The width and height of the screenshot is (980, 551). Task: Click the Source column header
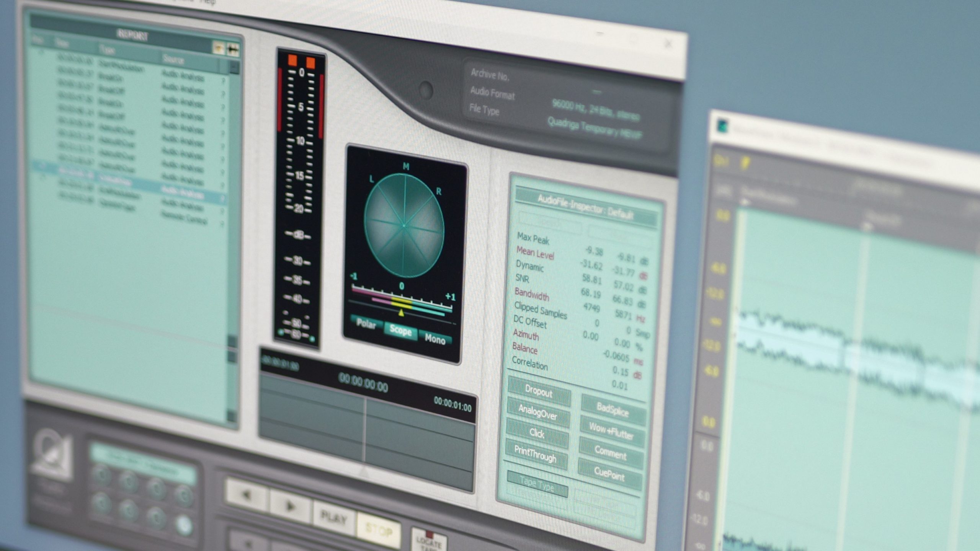(x=173, y=59)
